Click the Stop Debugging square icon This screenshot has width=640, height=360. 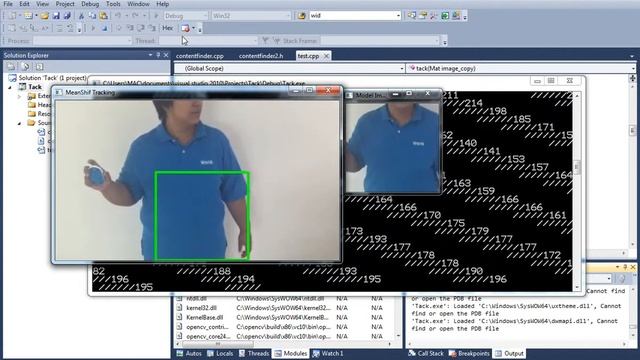tap(104, 28)
